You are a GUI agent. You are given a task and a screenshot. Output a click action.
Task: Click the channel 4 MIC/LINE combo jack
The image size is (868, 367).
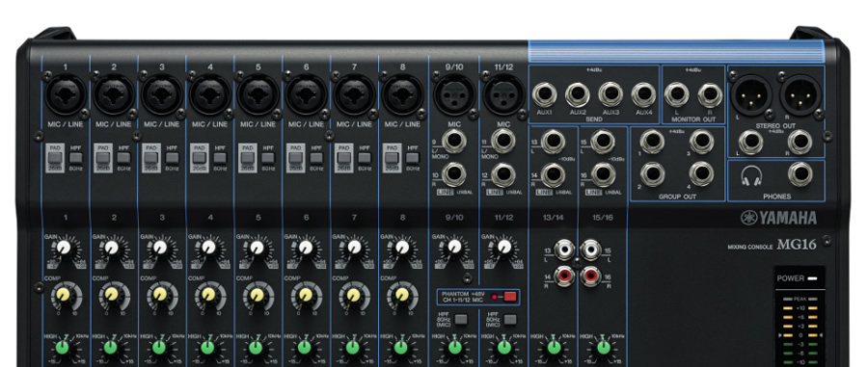[x=210, y=94]
